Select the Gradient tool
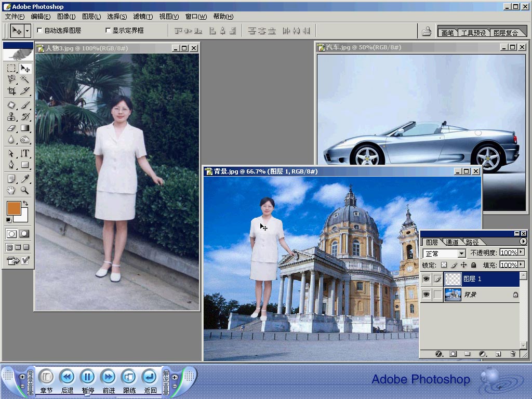 pos(25,128)
